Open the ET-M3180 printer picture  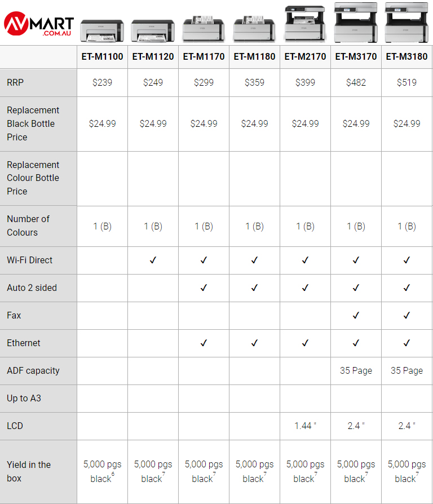[407, 23]
